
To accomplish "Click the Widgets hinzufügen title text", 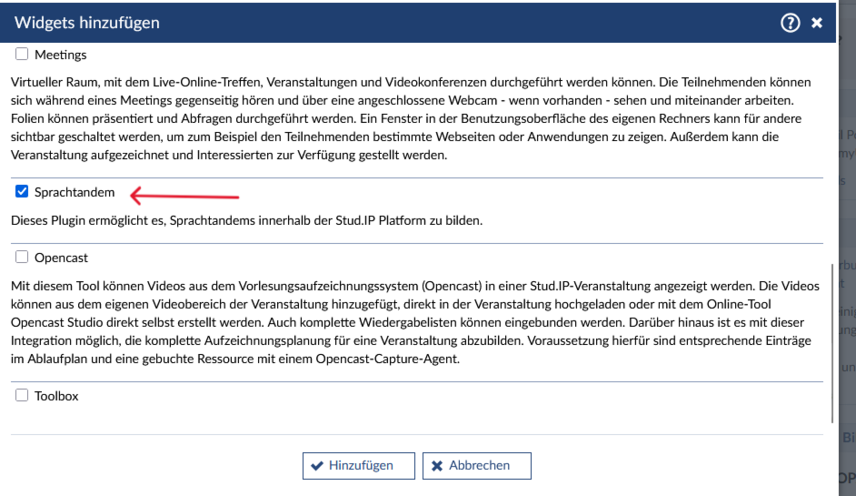I will point(86,22).
